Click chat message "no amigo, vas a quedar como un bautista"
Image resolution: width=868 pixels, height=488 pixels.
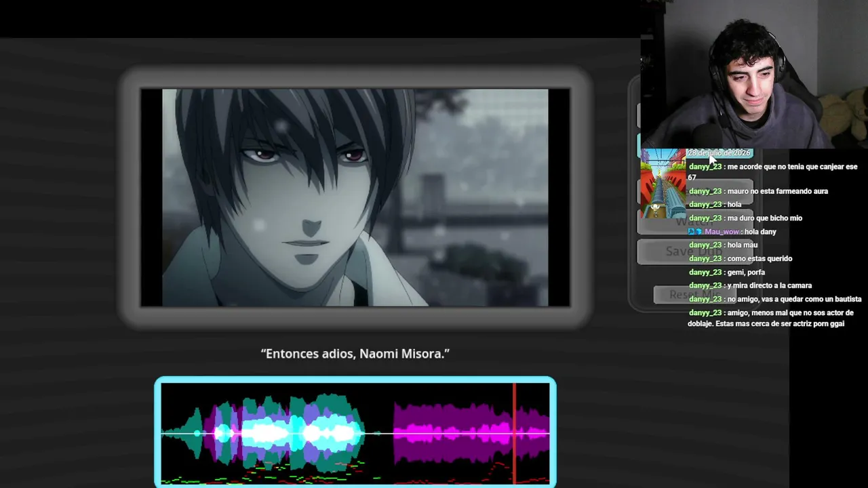pos(794,300)
